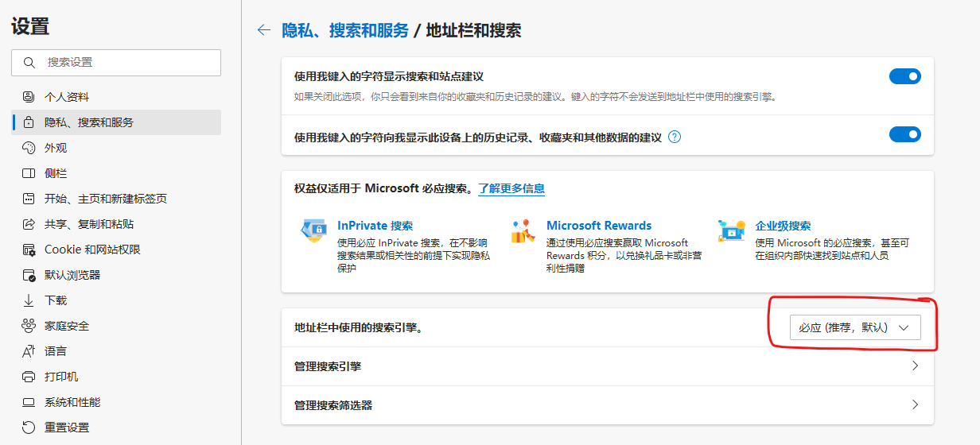Click 管理搜索引擎 row text

pos(328,366)
